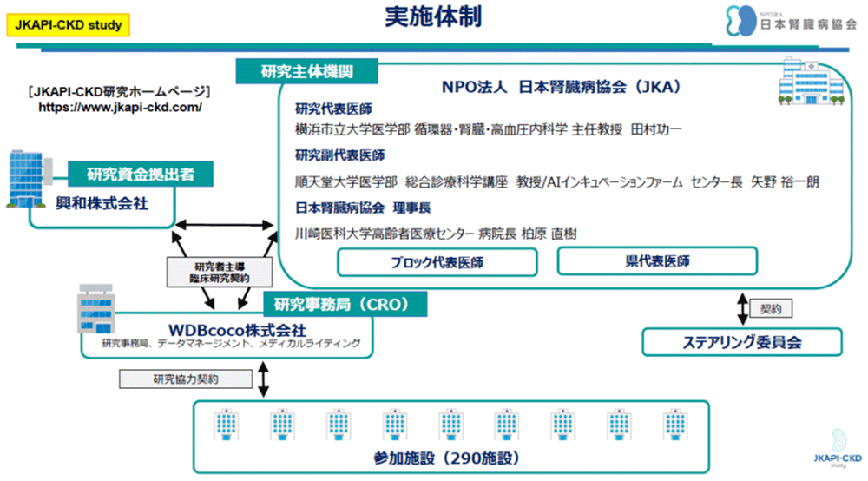The width and height of the screenshot is (868, 481).
Task: Select the 興和株式会社 text
Action: 102,204
